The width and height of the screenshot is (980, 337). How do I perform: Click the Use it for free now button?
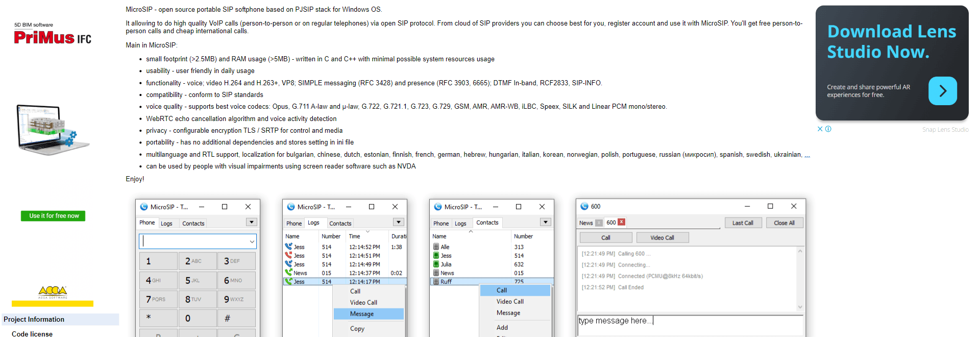pyautogui.click(x=53, y=216)
